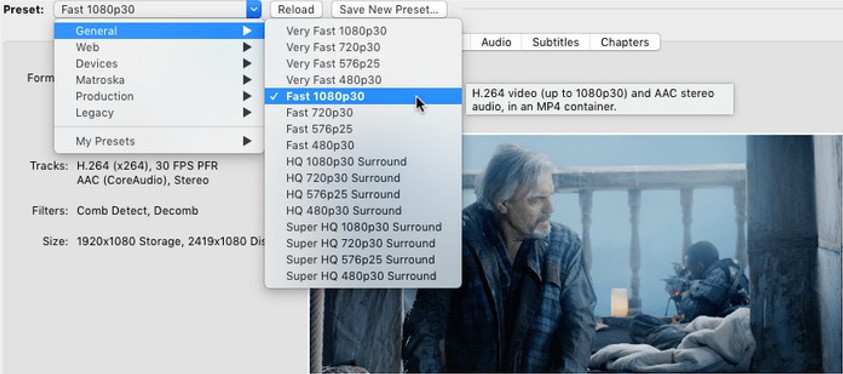Select HQ 1080p30 Surround preset
The height and width of the screenshot is (374, 843).
[x=363, y=162]
